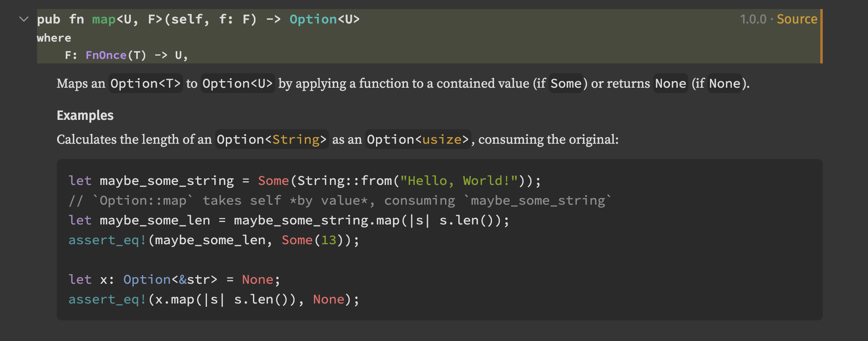Viewport: 868px width, 341px height.
Task: Click the Option<String> inline code
Action: pos(272,140)
